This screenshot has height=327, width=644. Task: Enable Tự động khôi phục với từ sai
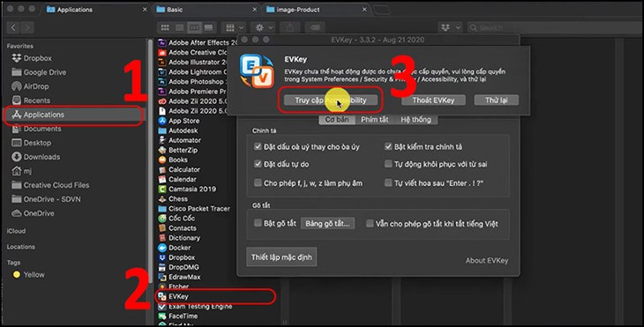click(388, 164)
